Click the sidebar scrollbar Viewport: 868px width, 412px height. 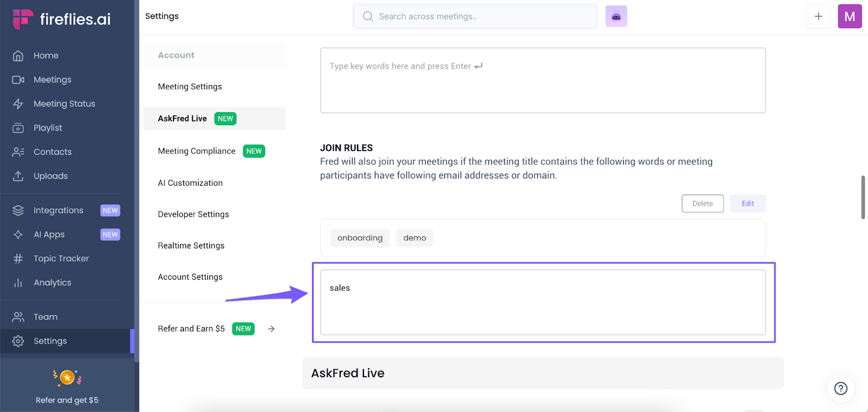pyautogui.click(x=137, y=181)
